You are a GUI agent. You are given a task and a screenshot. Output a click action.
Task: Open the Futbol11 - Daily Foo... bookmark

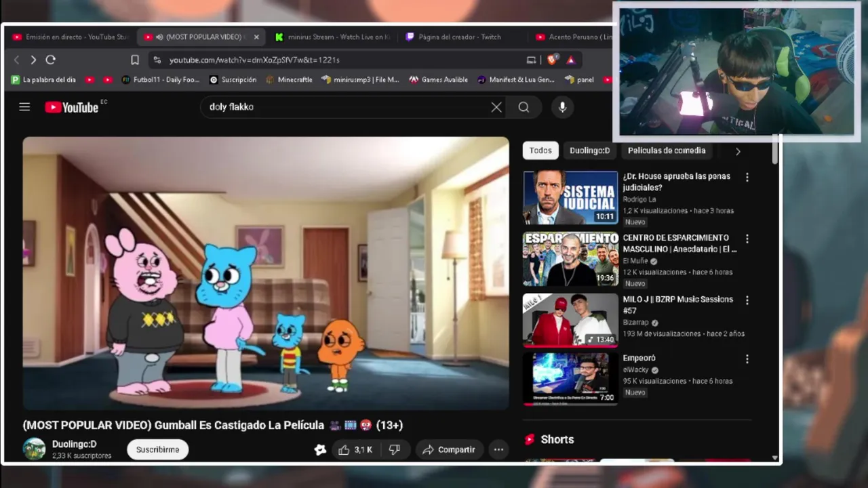pos(160,79)
